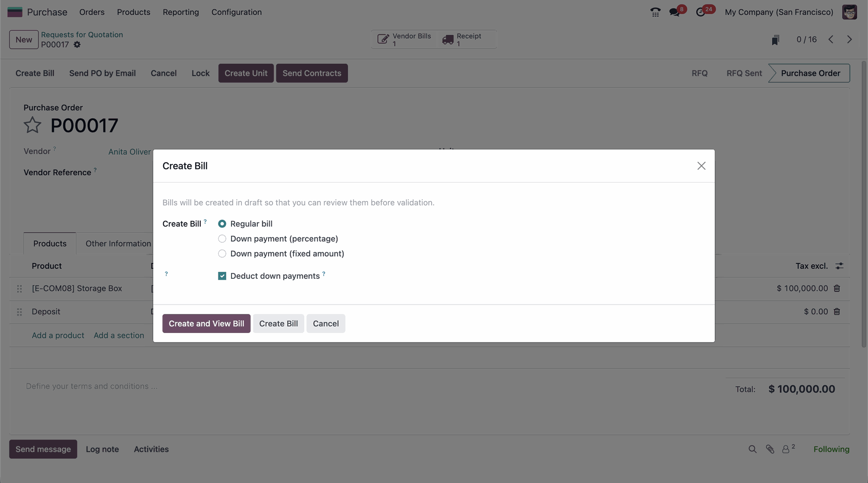
Task: Select Down payment (fixed amount) option
Action: (222, 253)
